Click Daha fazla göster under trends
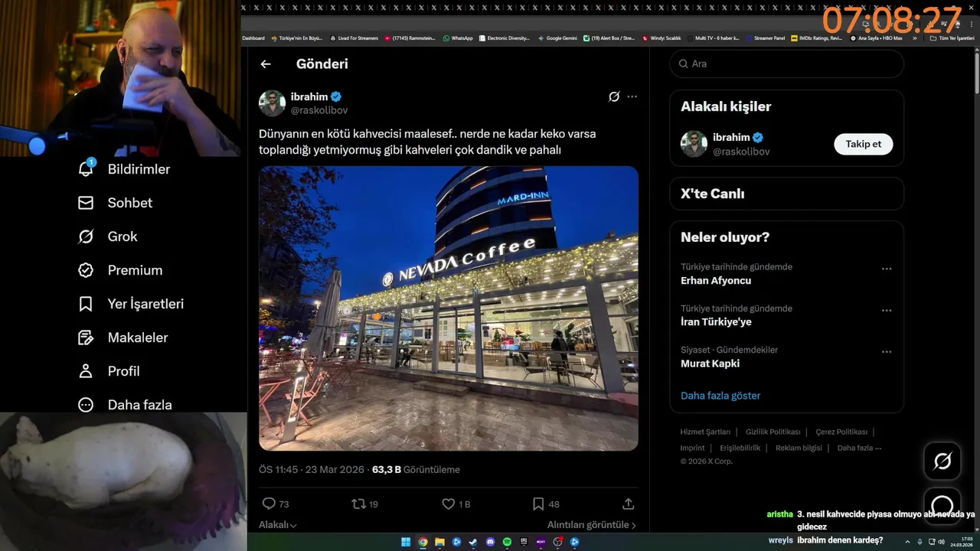This screenshot has height=551, width=980. [720, 396]
